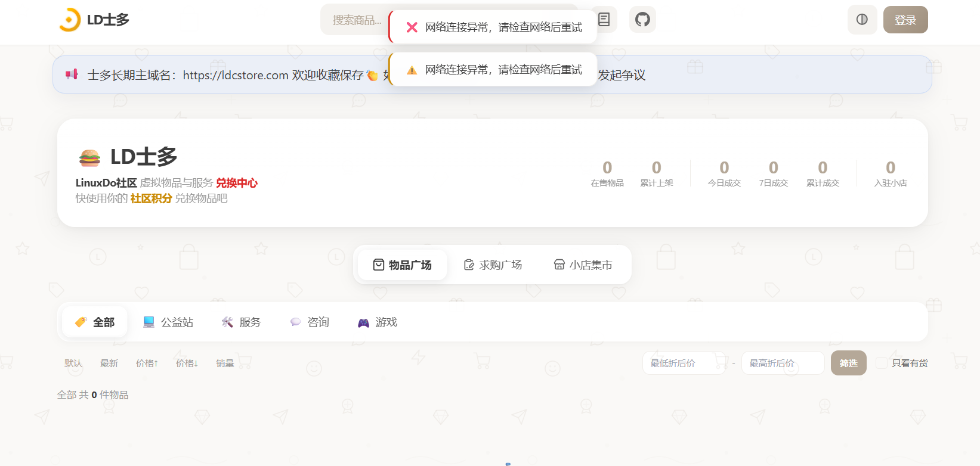Click the 入驻小店 statistic
The height and width of the screenshot is (466, 980).
point(891,173)
